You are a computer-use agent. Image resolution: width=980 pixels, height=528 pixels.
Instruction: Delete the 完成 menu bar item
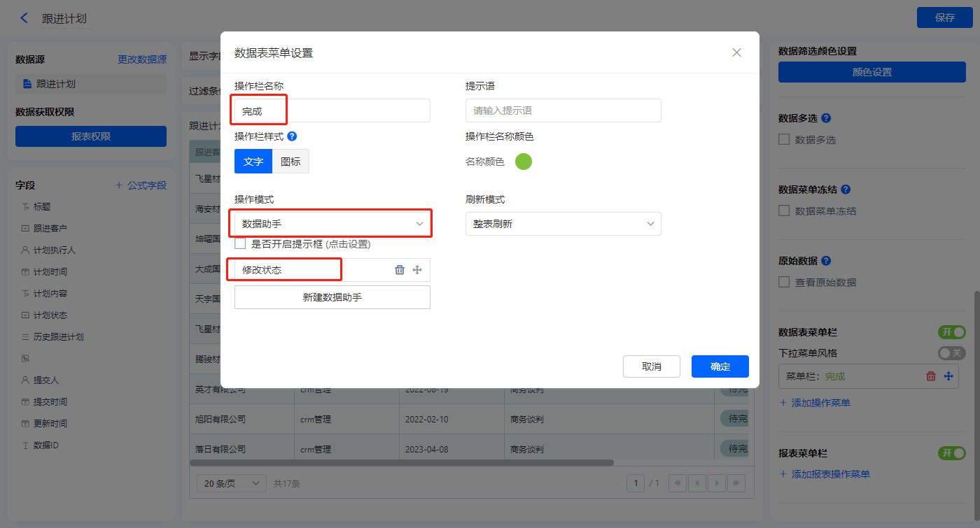931,376
